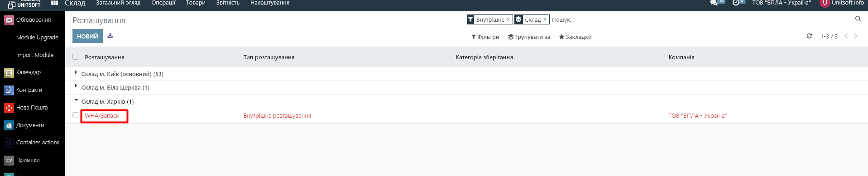Screen dimensions: 868x176
Task: Click the download export icon next to НОВИЙ
Action: (110, 36)
